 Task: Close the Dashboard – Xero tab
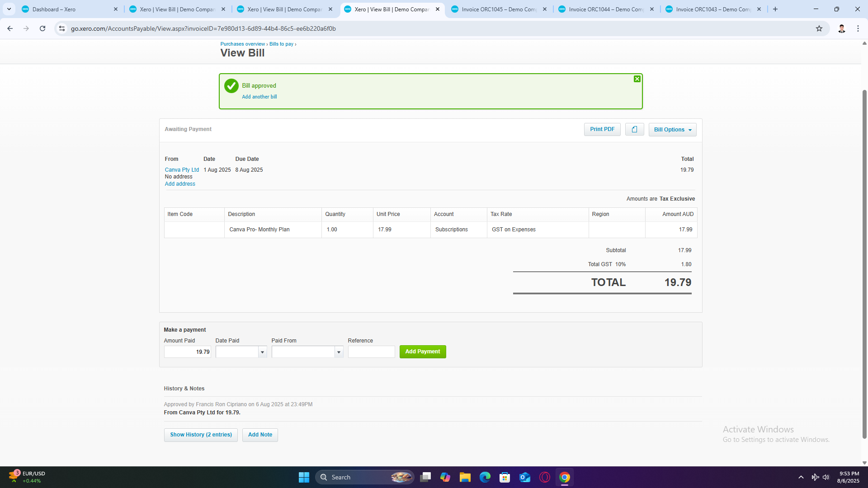(116, 9)
